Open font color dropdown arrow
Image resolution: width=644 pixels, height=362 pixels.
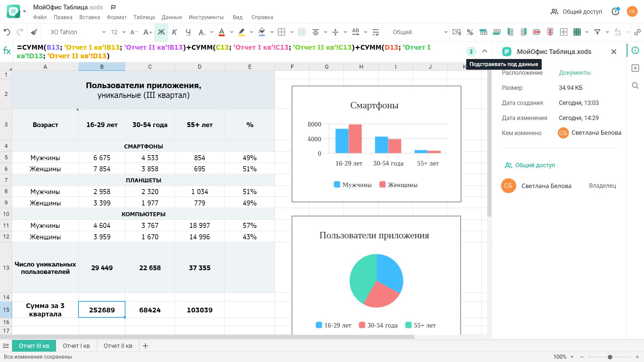tap(231, 32)
